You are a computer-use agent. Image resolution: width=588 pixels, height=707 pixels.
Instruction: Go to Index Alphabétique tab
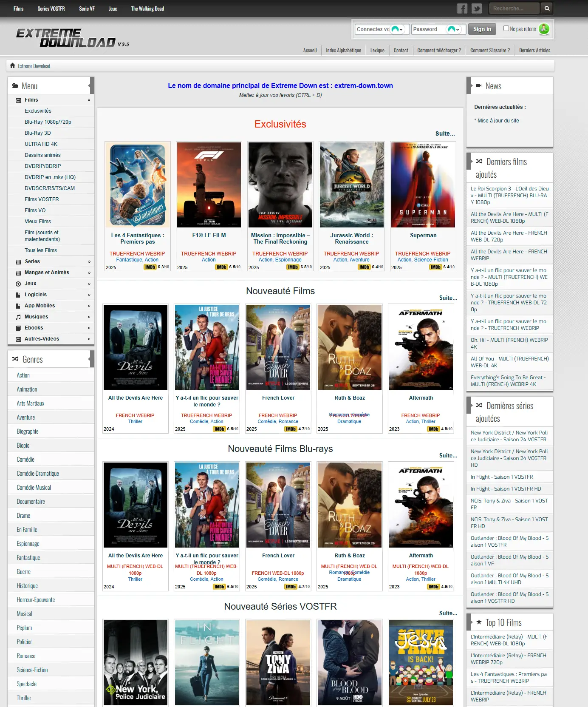343,51
